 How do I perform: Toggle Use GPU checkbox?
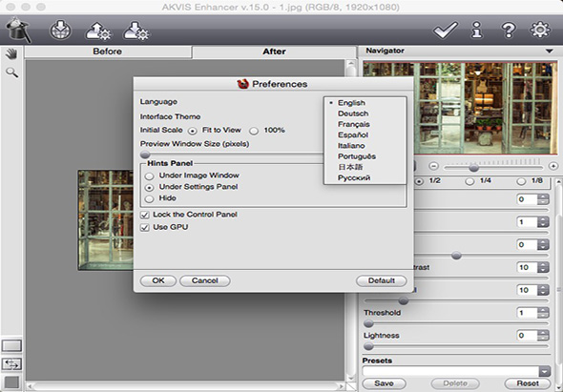click(145, 228)
